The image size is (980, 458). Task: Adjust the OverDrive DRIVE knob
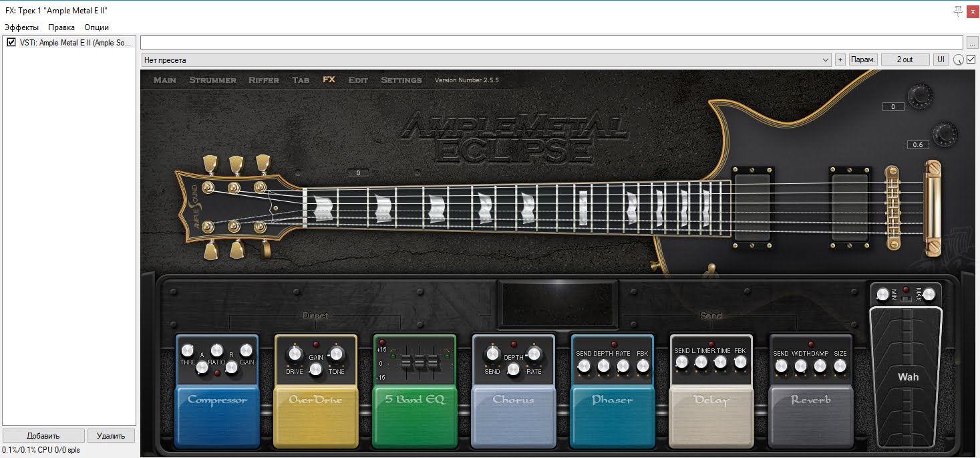295,354
